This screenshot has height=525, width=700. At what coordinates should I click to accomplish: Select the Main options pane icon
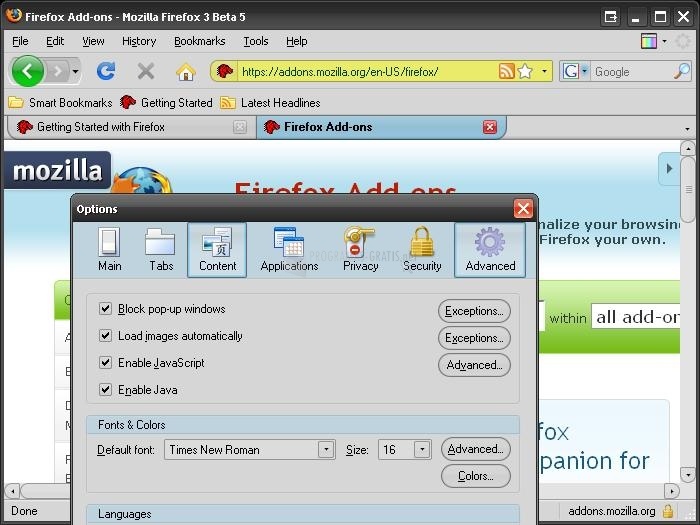109,250
